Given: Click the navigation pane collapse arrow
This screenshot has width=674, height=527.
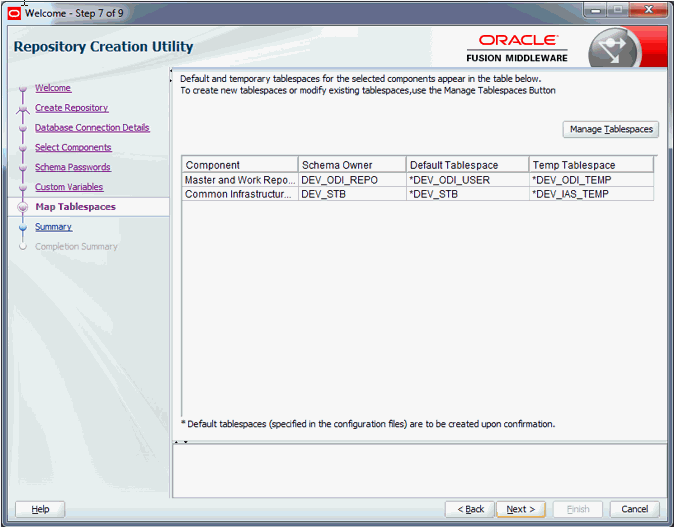Looking at the screenshot, I should click(171, 75).
